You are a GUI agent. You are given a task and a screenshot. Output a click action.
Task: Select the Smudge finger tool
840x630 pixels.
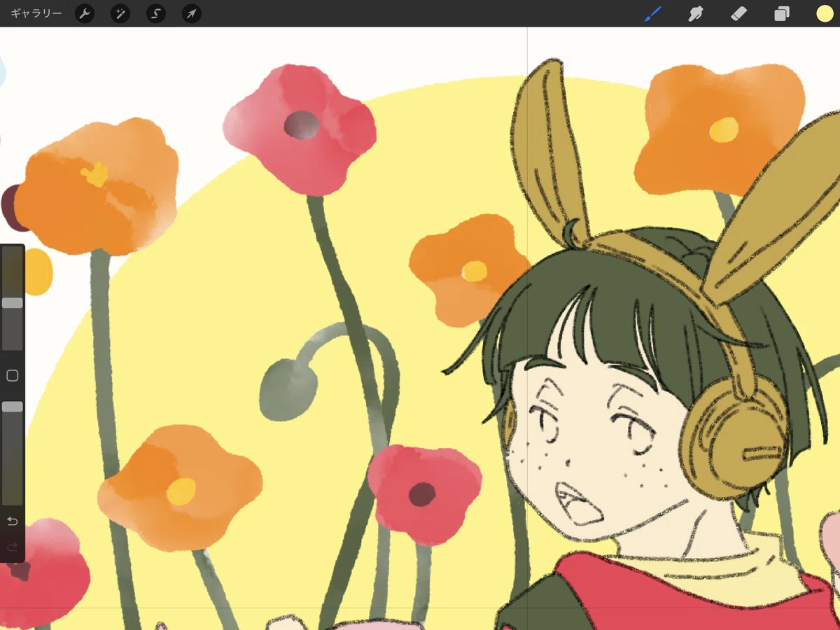tap(696, 13)
